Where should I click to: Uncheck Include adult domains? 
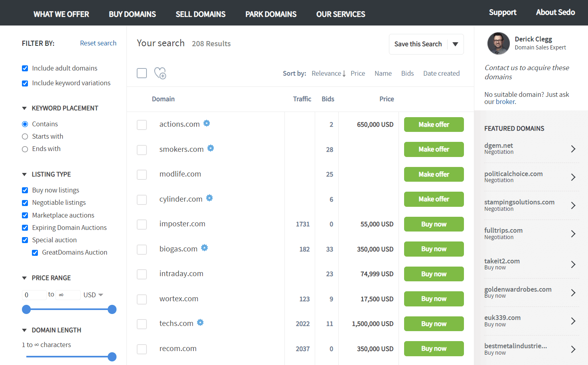25,68
